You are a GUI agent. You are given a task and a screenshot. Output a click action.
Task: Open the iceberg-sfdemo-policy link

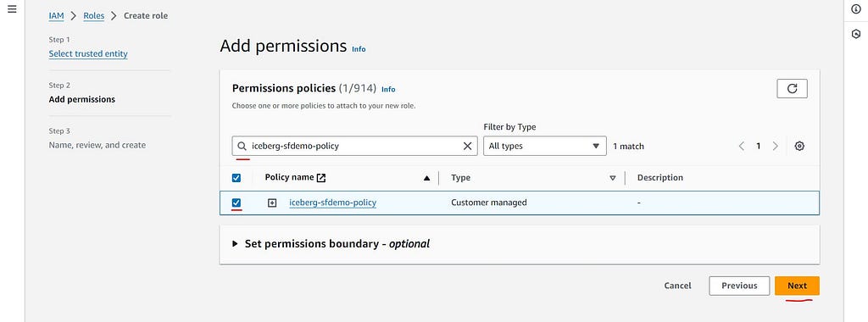click(332, 203)
